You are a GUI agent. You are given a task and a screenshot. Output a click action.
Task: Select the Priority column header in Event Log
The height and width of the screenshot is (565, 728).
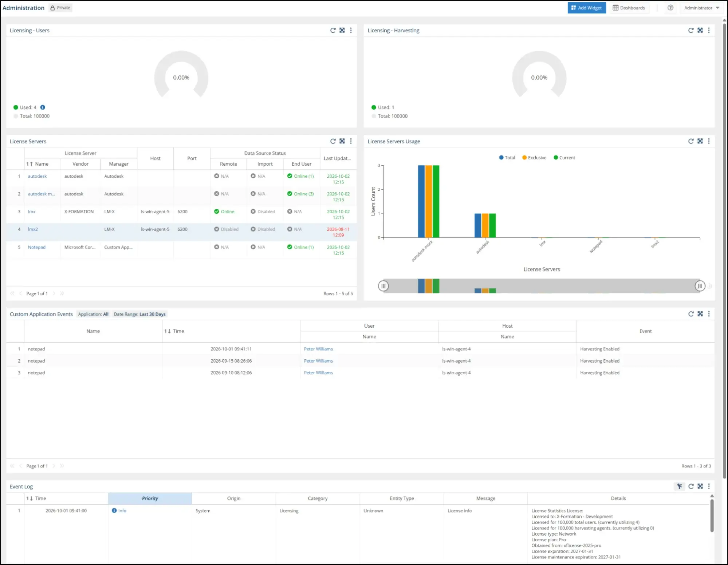click(150, 498)
